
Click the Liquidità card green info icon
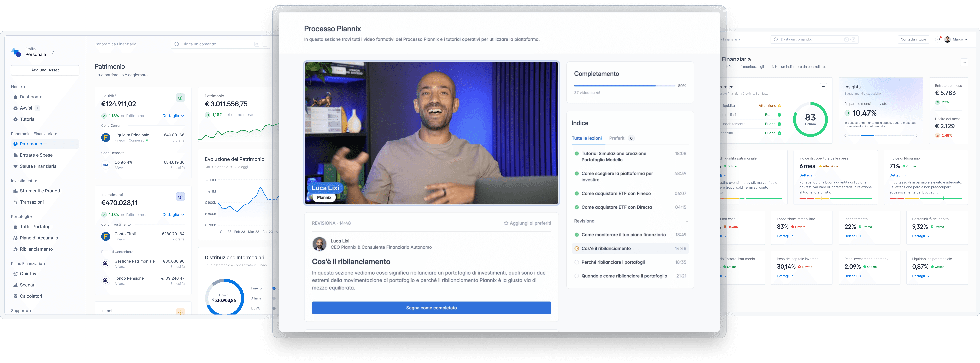[180, 98]
